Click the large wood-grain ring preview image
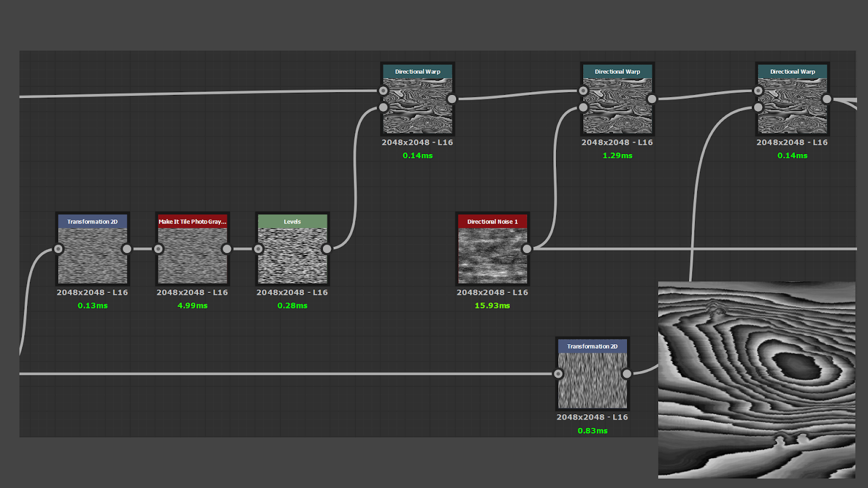This screenshot has height=488, width=868. pyautogui.click(x=757, y=380)
